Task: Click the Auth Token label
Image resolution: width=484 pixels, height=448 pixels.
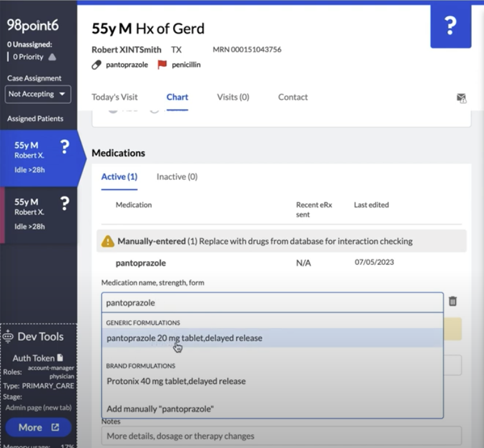Action: 34,358
